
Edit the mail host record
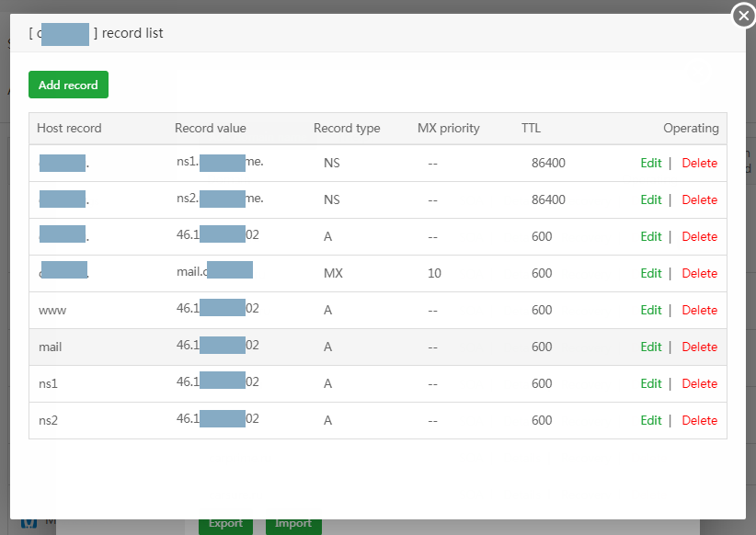click(650, 347)
